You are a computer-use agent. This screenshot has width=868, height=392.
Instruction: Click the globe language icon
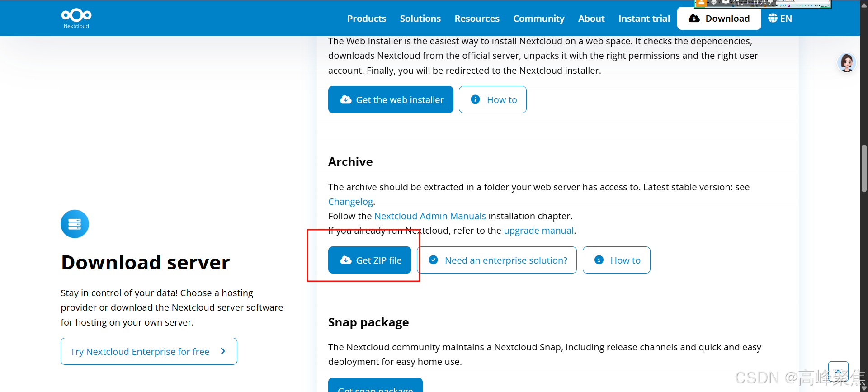click(x=773, y=18)
